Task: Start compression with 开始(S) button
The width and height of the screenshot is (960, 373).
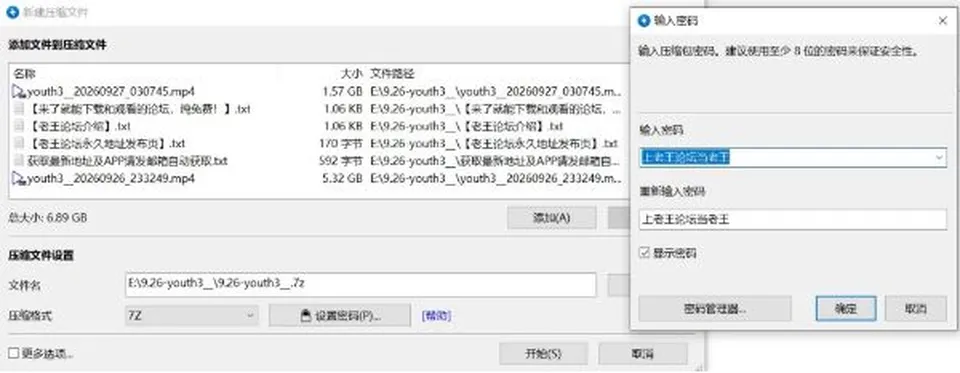Action: [x=543, y=353]
